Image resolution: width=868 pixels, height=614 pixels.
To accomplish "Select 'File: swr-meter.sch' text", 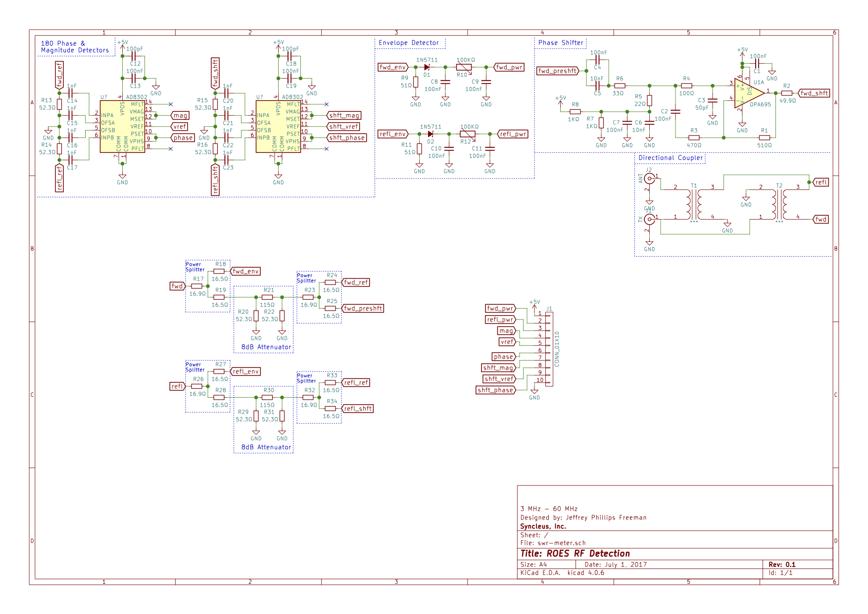I will (553, 543).
